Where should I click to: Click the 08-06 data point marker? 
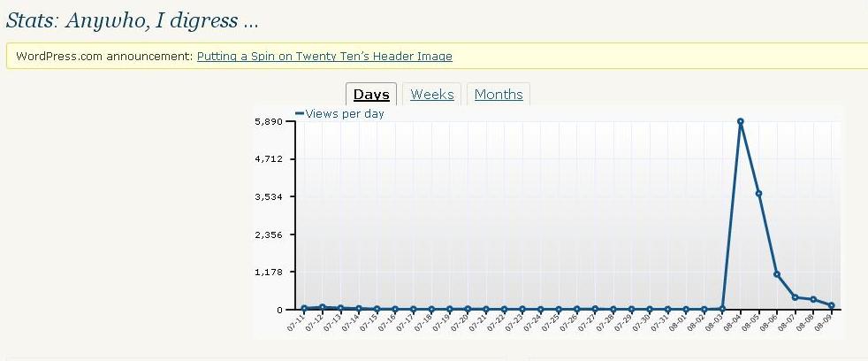tap(777, 274)
